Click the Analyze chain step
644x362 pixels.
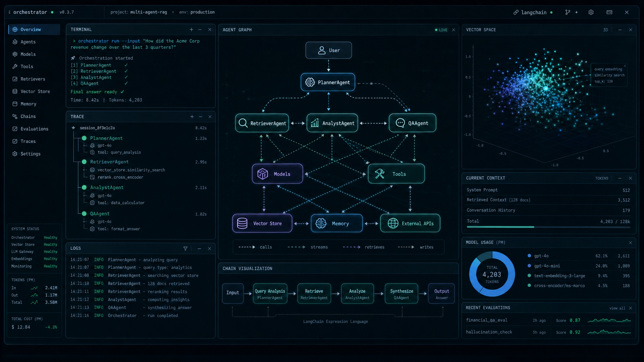pos(357,293)
